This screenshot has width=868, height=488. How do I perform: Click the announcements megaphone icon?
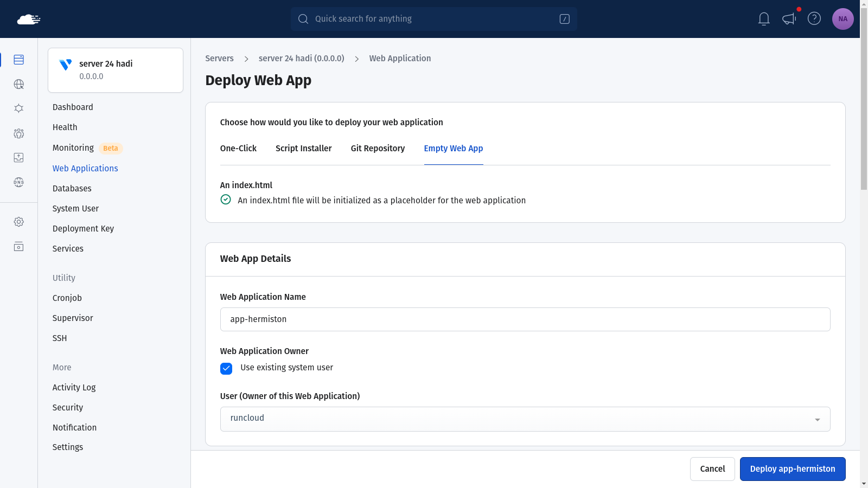tap(789, 19)
